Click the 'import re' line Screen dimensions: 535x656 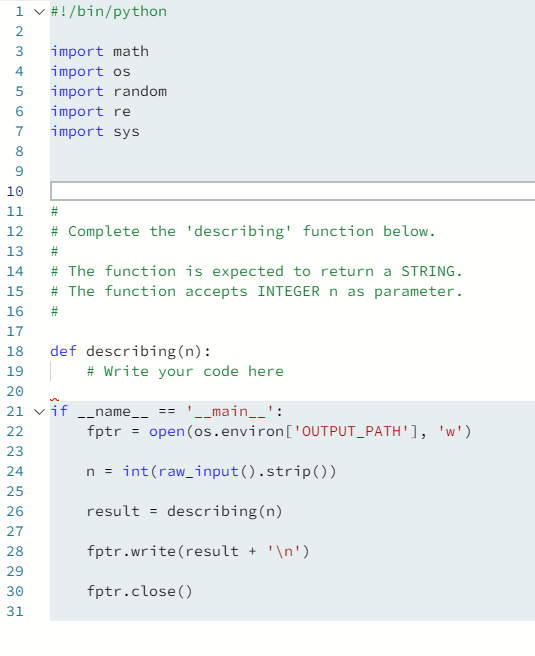pos(91,112)
